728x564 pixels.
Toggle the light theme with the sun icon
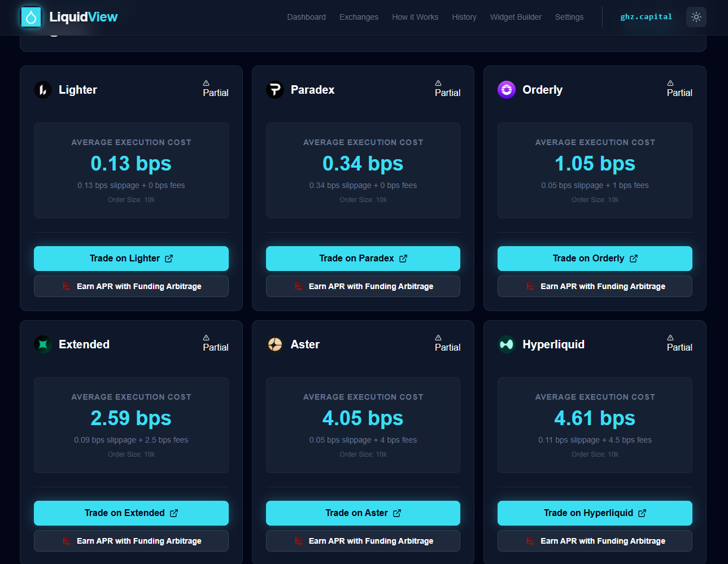point(696,16)
